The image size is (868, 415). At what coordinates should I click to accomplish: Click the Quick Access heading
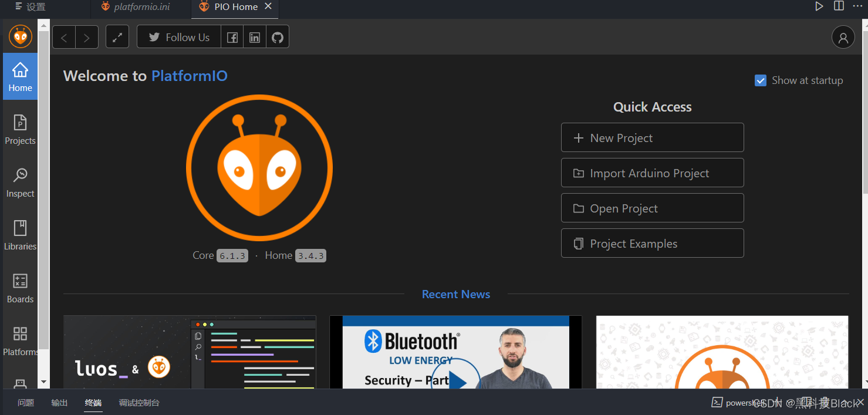click(652, 107)
